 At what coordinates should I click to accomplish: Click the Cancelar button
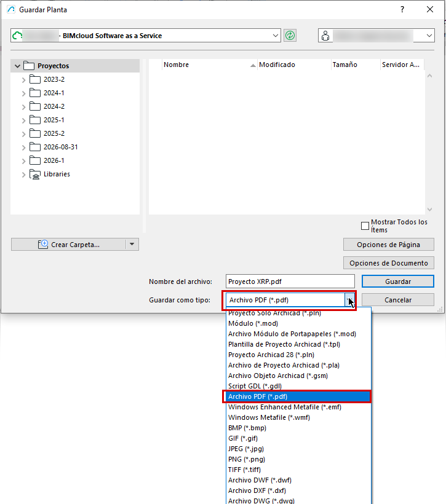[x=398, y=300]
